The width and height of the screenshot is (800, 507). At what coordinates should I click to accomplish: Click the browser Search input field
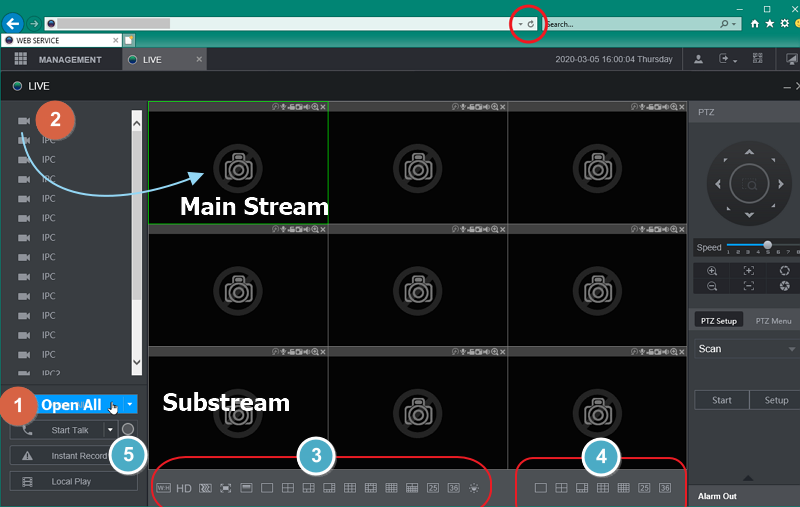(x=630, y=23)
